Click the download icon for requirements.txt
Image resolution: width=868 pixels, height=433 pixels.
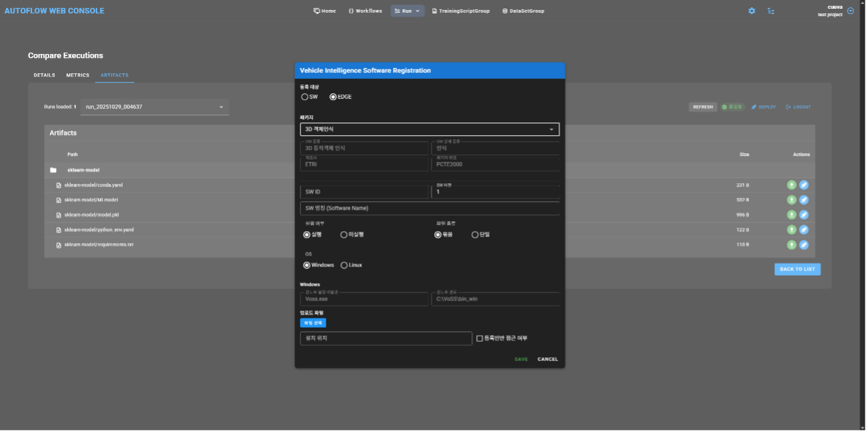click(x=791, y=244)
